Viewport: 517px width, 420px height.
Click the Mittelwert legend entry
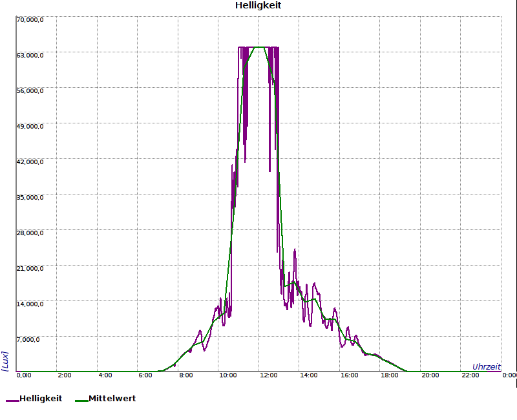(x=105, y=399)
